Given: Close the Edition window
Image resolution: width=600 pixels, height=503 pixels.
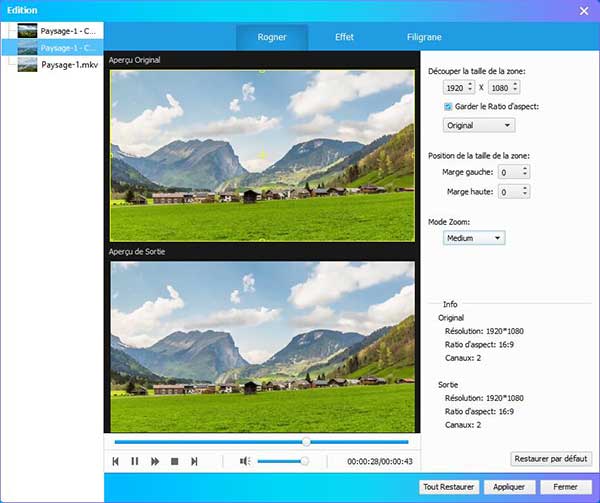Looking at the screenshot, I should 584,10.
